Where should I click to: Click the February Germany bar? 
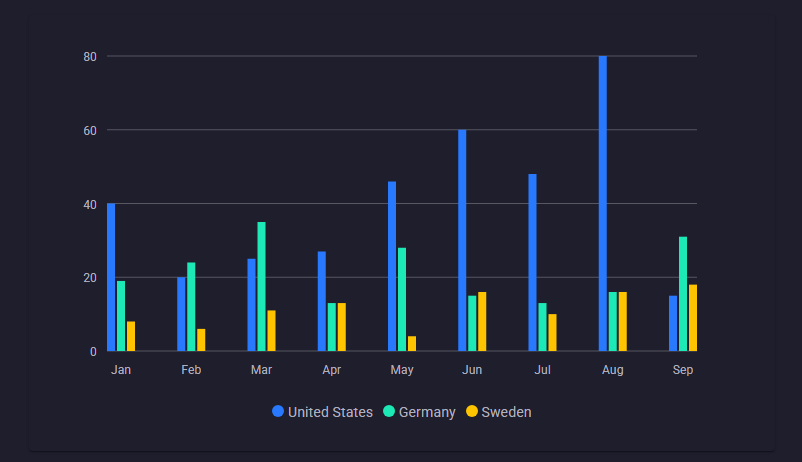tap(191, 307)
